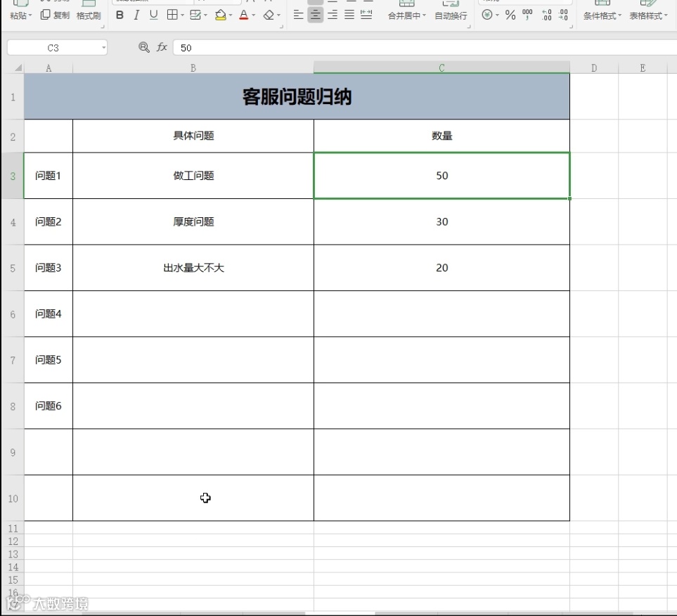Click cell 问题4
Screen dimensions: 677x616
coord(49,314)
